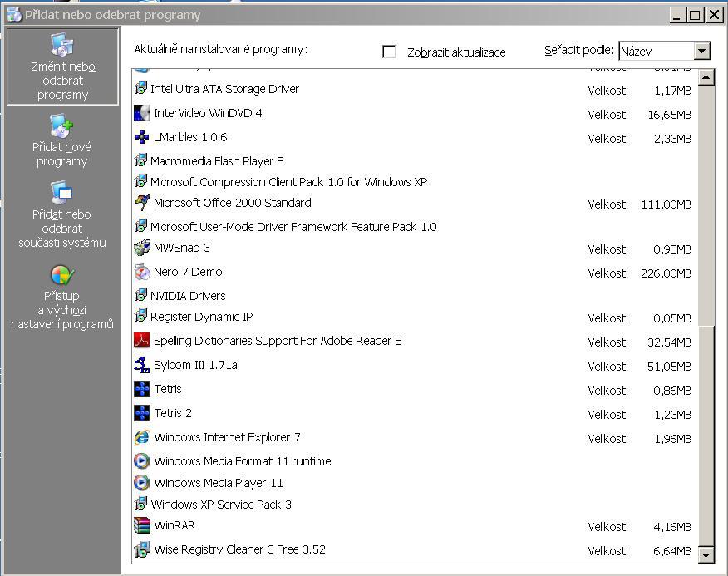
Task: Open the Seřadit podle dropdown
Action: click(701, 52)
